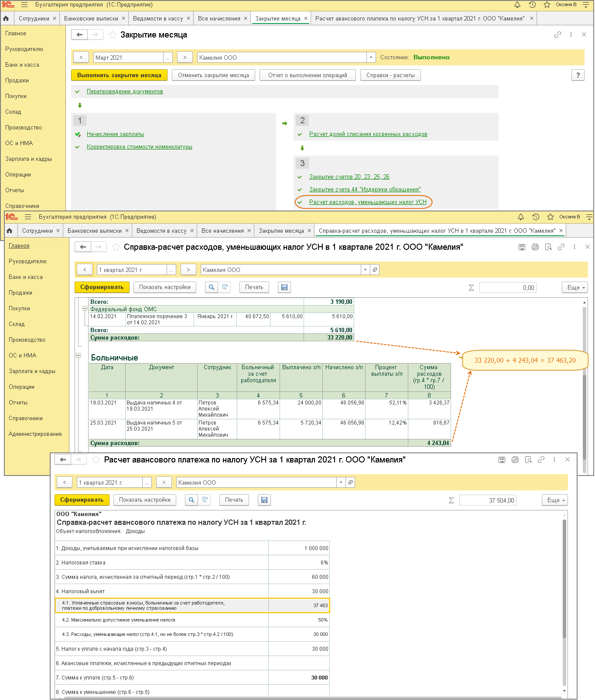The width and height of the screenshot is (595, 700).
Task: Open Отчет о выполнении операций
Action: 308,75
